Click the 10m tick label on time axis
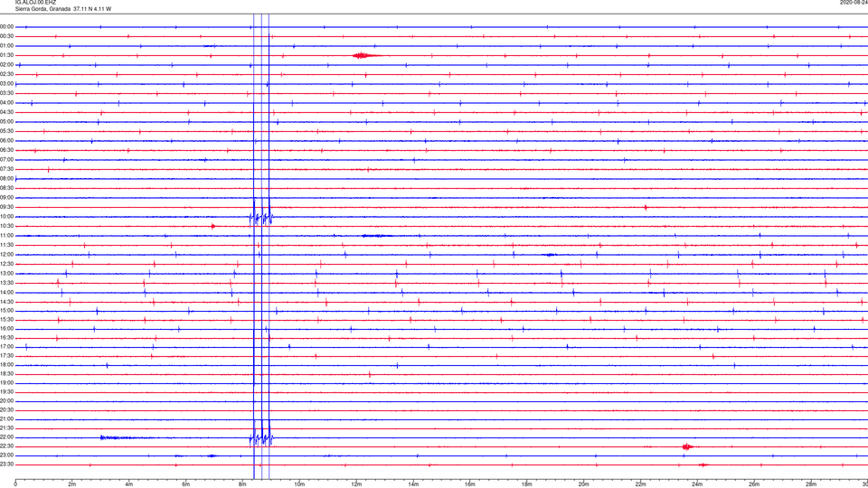 (x=299, y=484)
